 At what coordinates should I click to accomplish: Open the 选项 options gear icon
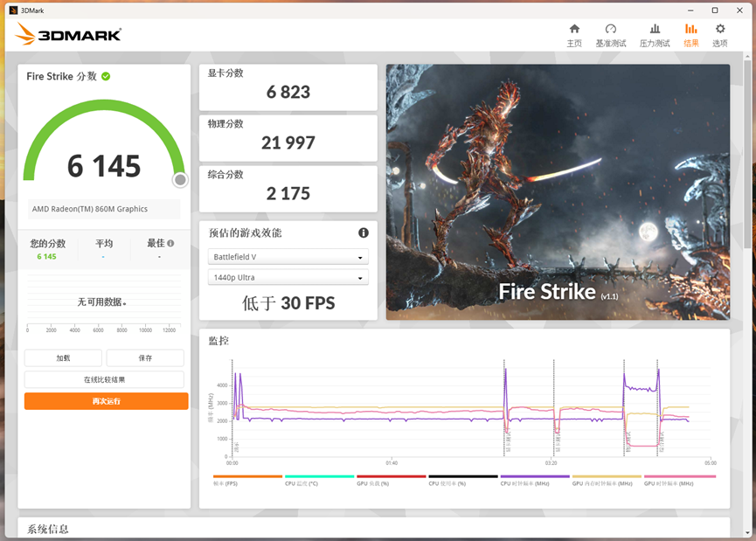720,29
